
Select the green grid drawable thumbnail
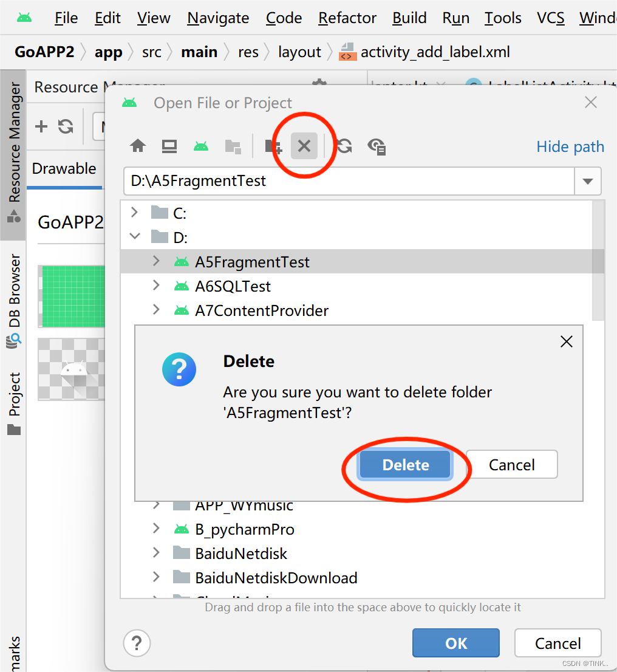[x=72, y=296]
